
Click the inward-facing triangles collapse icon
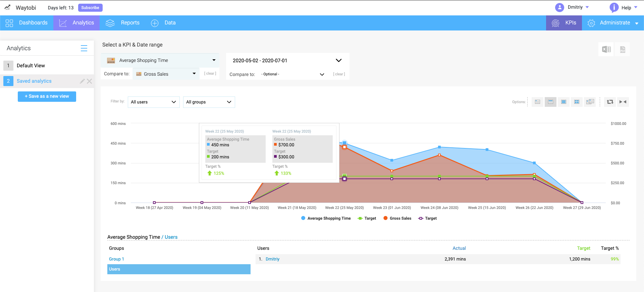(x=623, y=102)
